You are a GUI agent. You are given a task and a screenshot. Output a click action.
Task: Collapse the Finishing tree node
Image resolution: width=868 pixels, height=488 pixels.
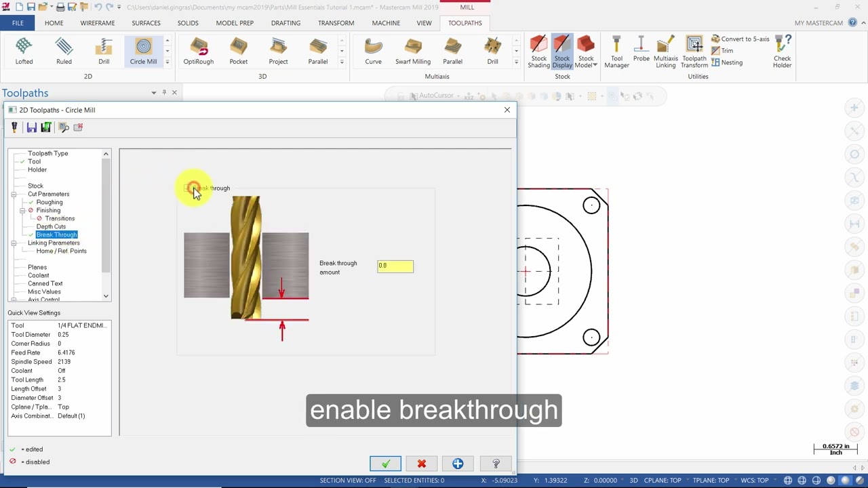click(x=22, y=210)
